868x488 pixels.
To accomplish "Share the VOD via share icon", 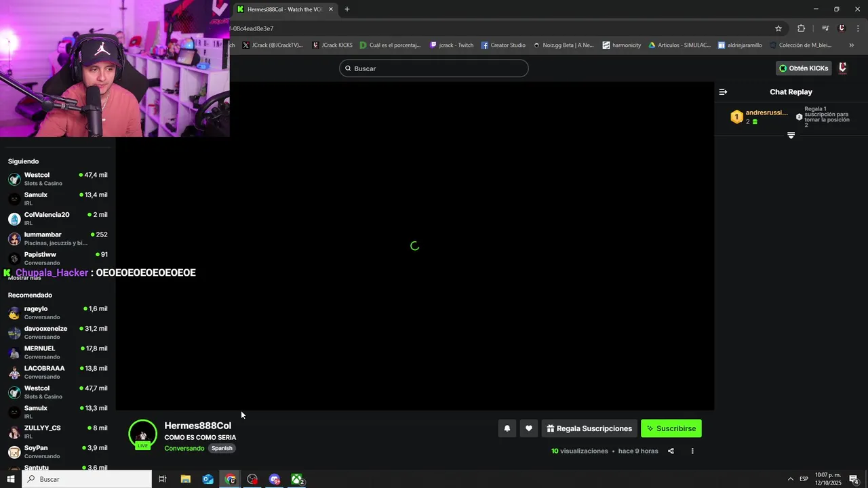I will pyautogui.click(x=671, y=451).
